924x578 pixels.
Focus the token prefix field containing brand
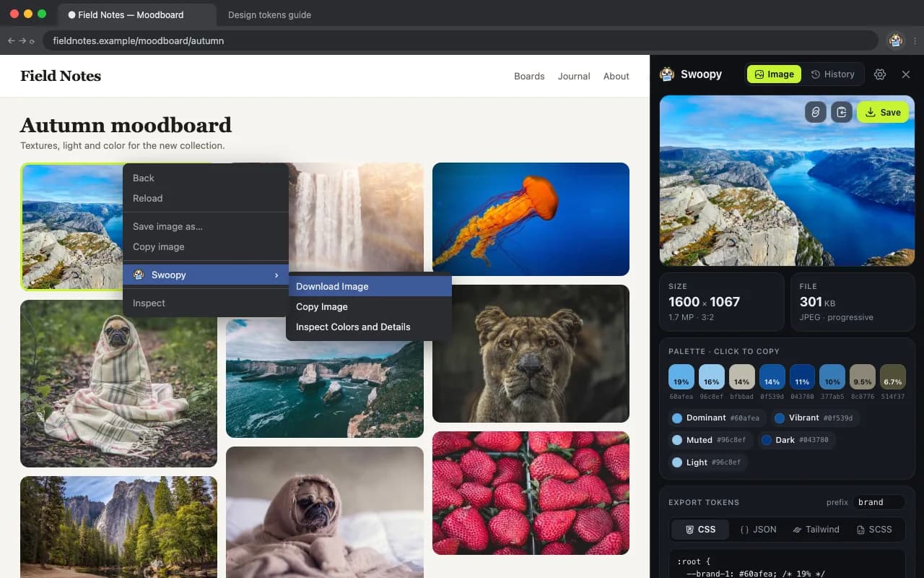[879, 502]
